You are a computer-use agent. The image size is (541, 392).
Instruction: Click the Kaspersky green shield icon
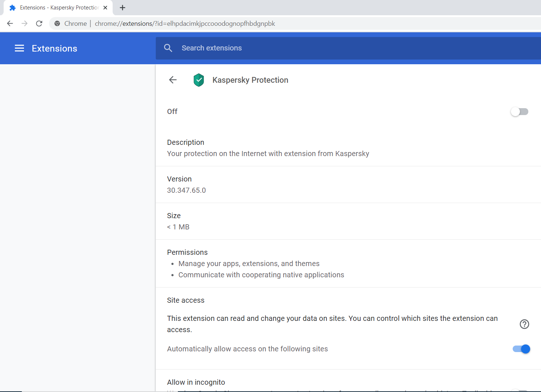click(x=199, y=80)
